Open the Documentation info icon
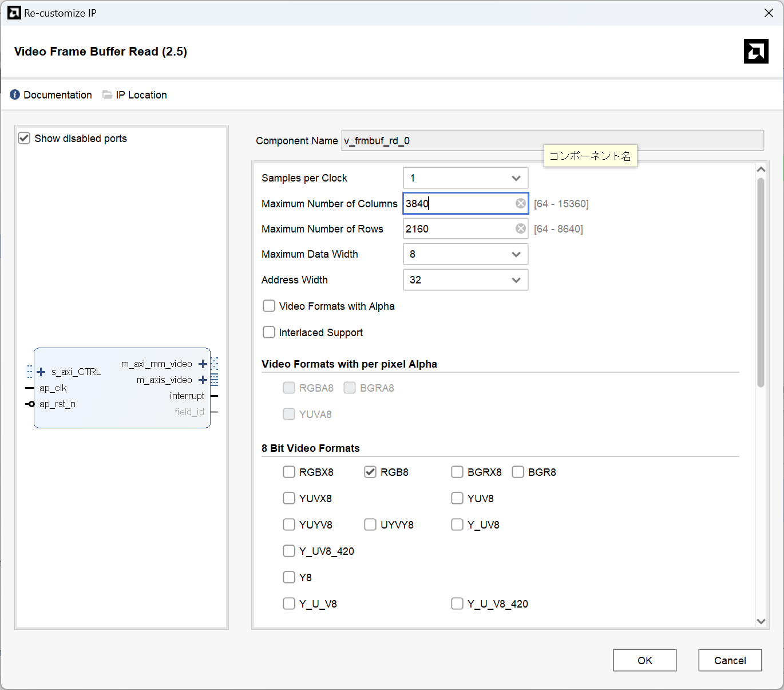Screen dimensions: 784x690 coord(15,94)
